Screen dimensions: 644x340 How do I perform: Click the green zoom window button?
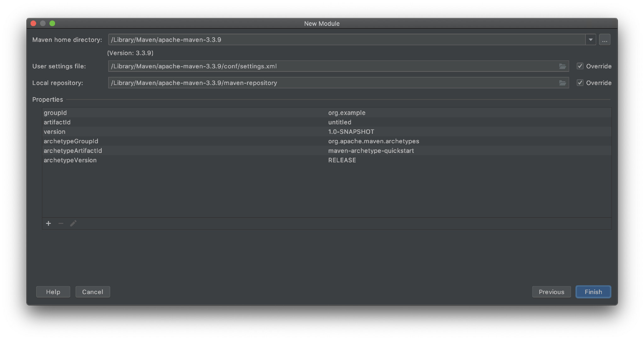[x=52, y=24]
